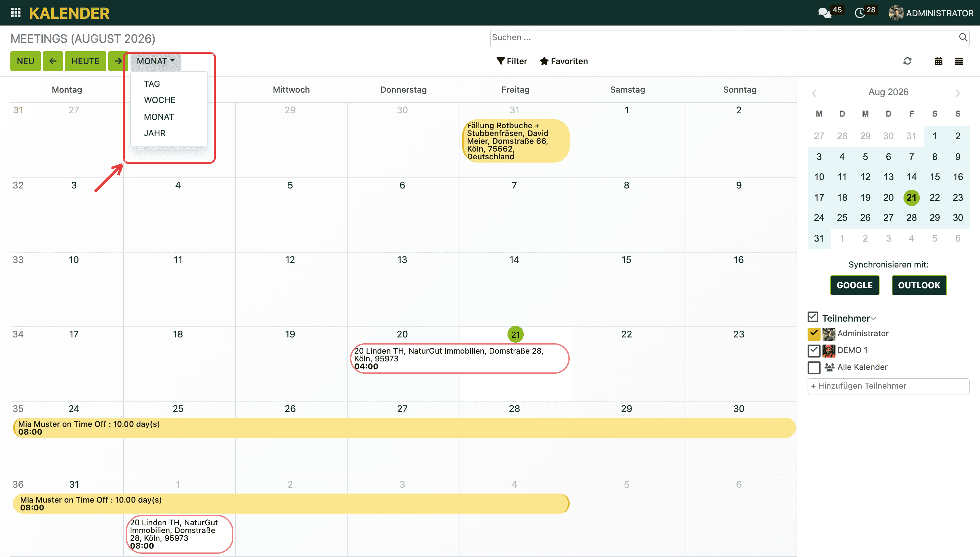Go to next month with right arrow button
Image resolution: width=980 pixels, height=557 pixels.
click(118, 61)
